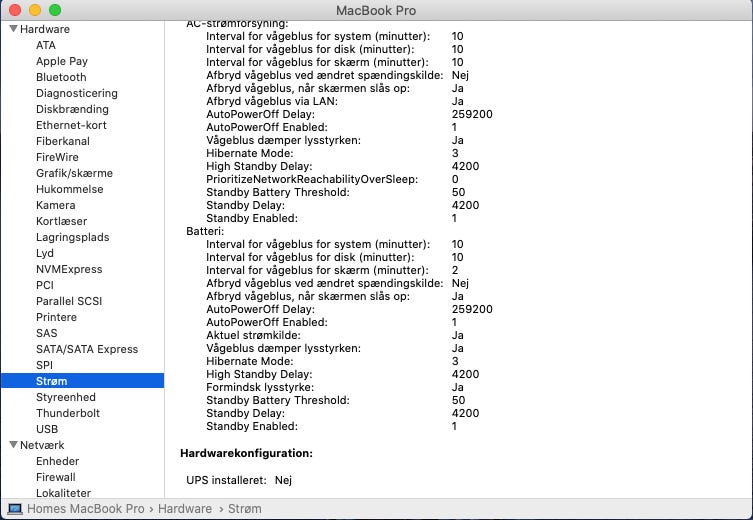
Task: Select SPI in the sidebar
Action: 44,365
